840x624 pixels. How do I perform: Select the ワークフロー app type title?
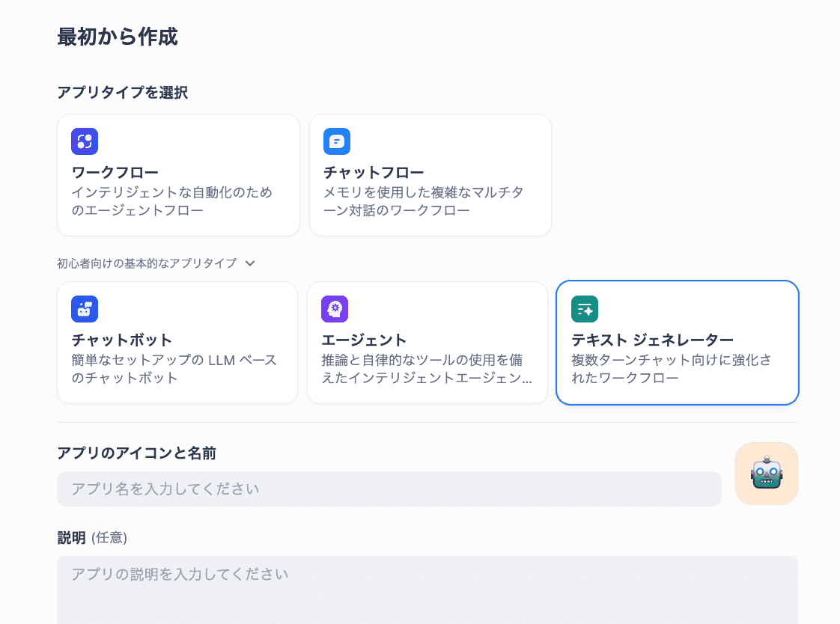[x=115, y=173]
